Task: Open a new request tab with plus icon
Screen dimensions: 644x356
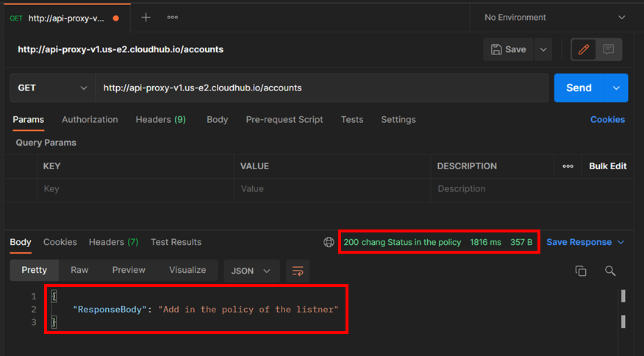Action: click(x=146, y=17)
